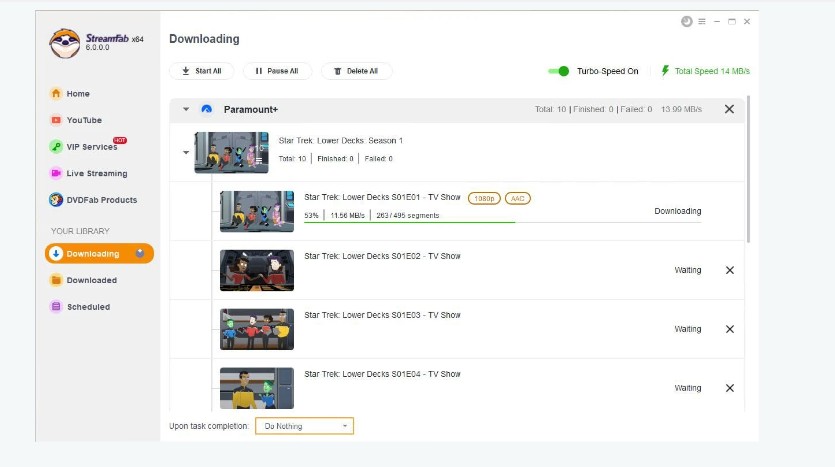Click the StreamFab sloth logo
This screenshot has height=467, width=835.
[65, 43]
